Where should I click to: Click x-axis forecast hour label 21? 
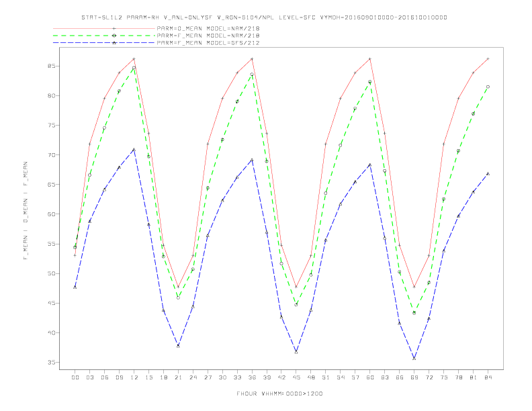pyautogui.click(x=178, y=377)
